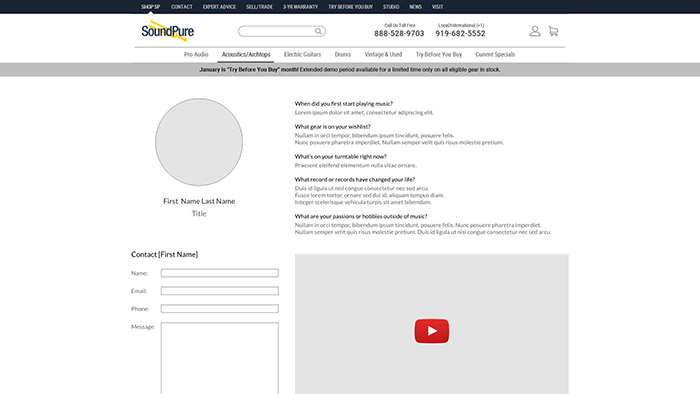
Task: Select the Vintage & Used category tab
Action: click(x=383, y=54)
